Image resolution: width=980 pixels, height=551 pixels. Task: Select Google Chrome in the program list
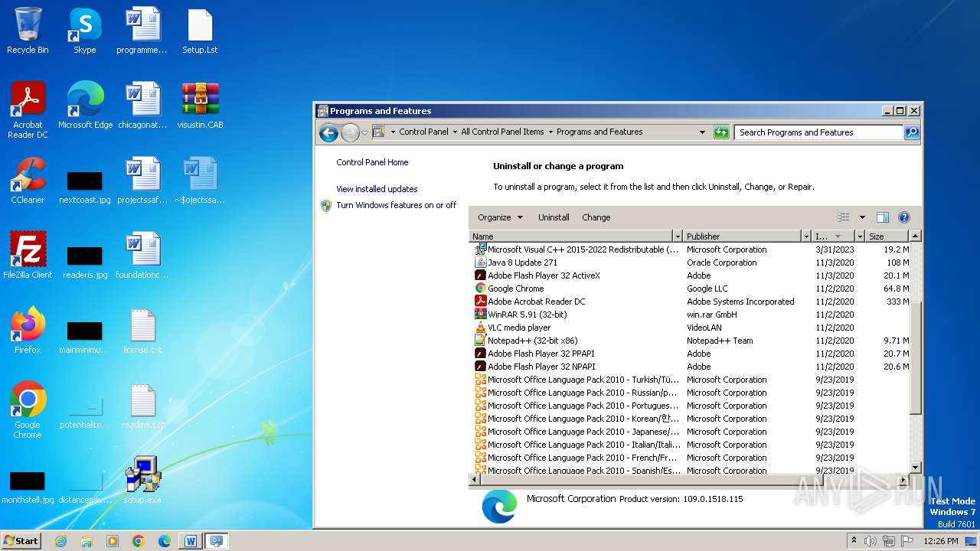(x=689, y=289)
